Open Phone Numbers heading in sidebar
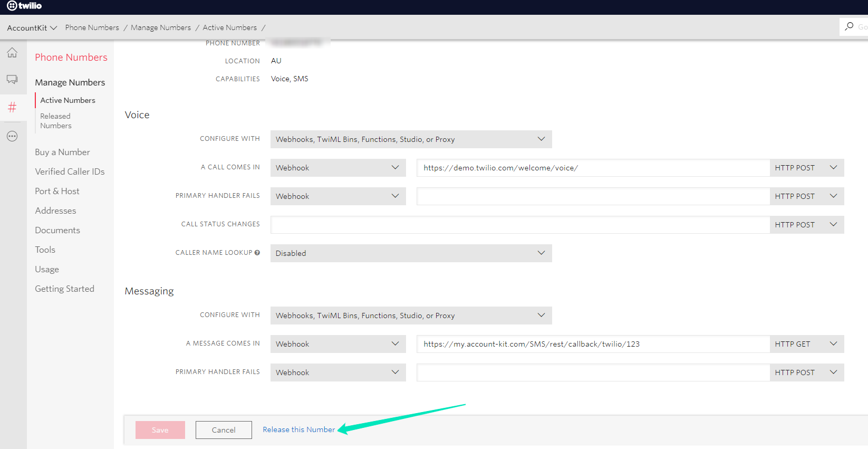868x449 pixels. click(x=71, y=58)
